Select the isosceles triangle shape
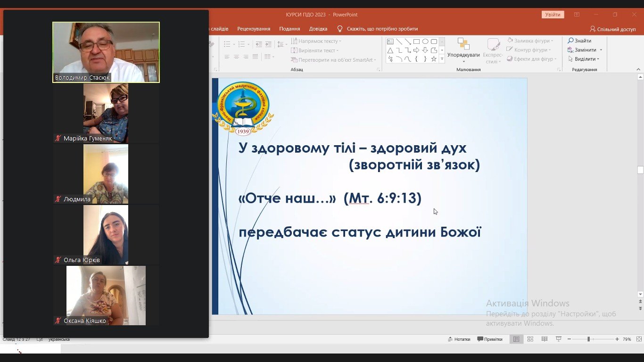 coord(390,50)
